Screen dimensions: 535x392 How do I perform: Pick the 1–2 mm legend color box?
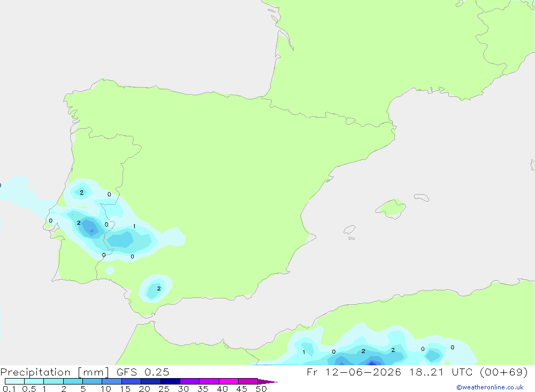coord(53,381)
